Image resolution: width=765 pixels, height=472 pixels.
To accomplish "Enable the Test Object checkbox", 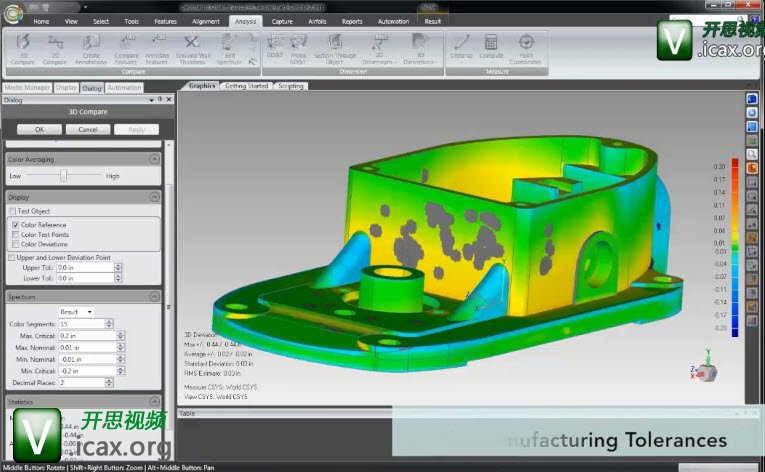I will 13,212.
